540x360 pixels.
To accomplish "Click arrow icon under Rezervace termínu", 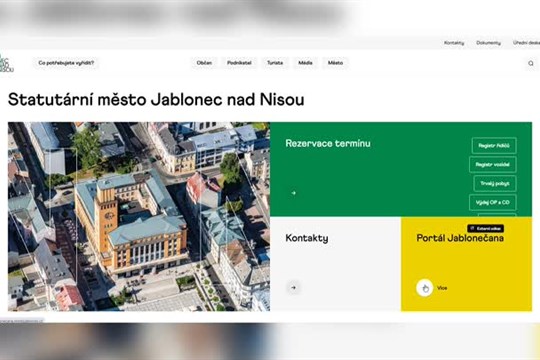I will click(x=293, y=193).
